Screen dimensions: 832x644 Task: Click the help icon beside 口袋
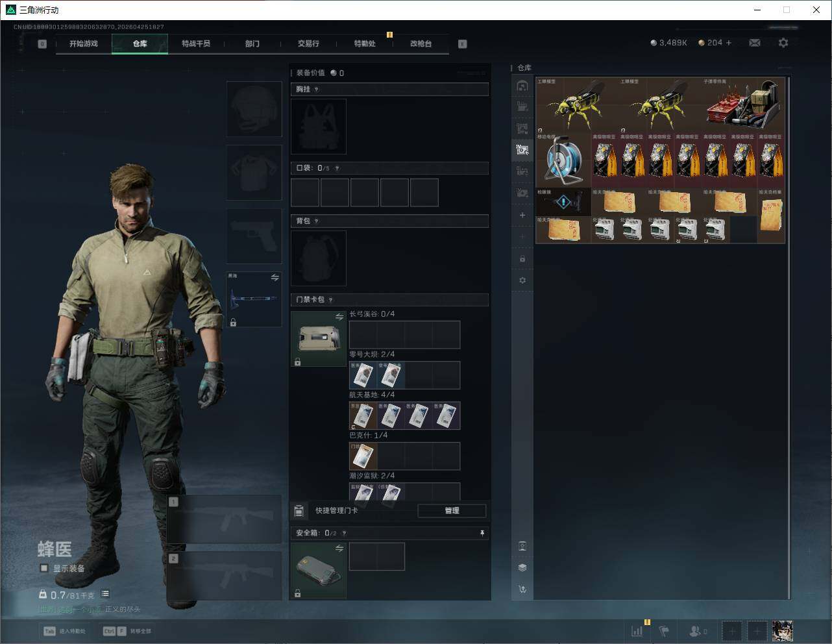pos(337,168)
